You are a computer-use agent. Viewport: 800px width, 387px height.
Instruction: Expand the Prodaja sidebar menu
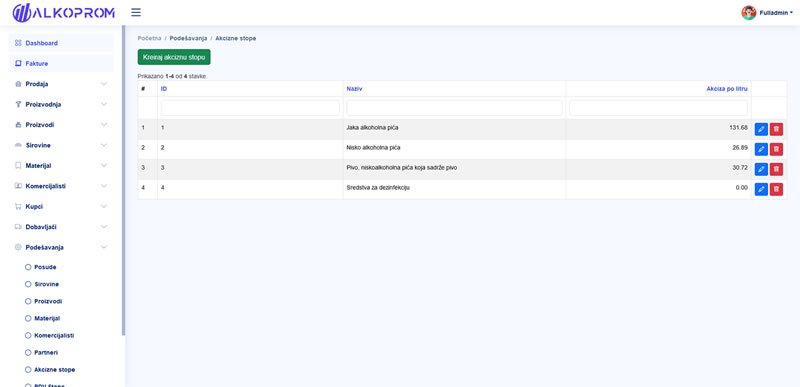[61, 84]
